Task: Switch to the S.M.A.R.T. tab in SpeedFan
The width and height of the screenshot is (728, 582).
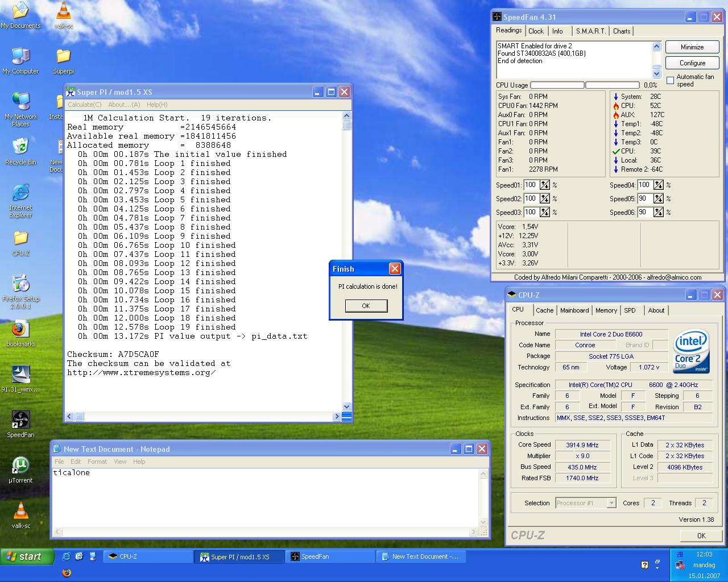Action: 591,31
